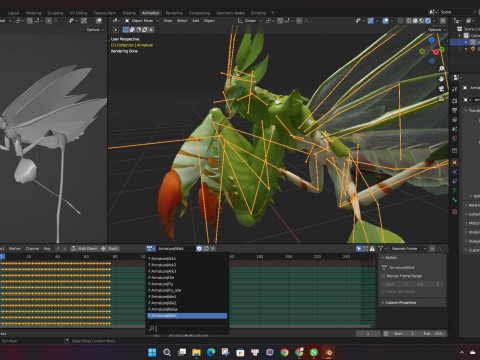The image size is (480, 360).
Task: Open the Output properties tab
Action: coord(455,110)
